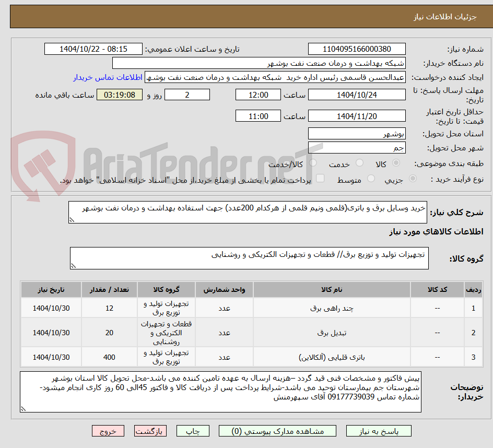
Task: Click the چاپ print button
Action: pos(193,431)
